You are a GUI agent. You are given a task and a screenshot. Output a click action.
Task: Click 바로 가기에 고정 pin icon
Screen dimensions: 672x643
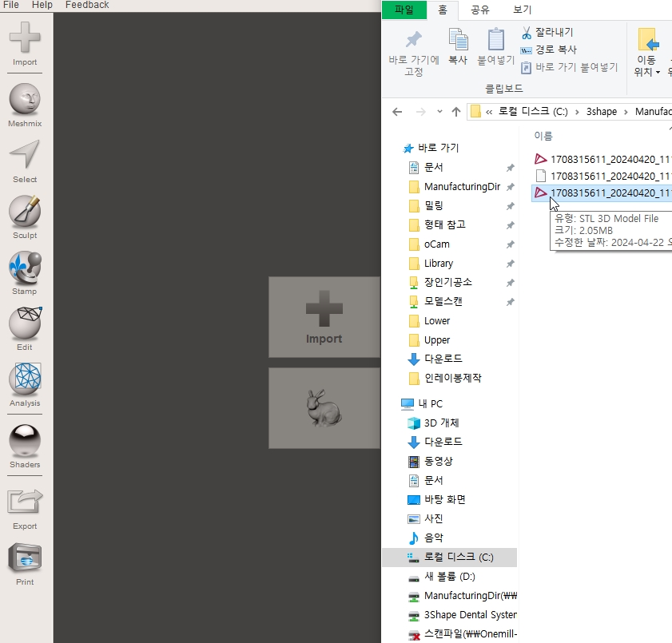coord(414,53)
